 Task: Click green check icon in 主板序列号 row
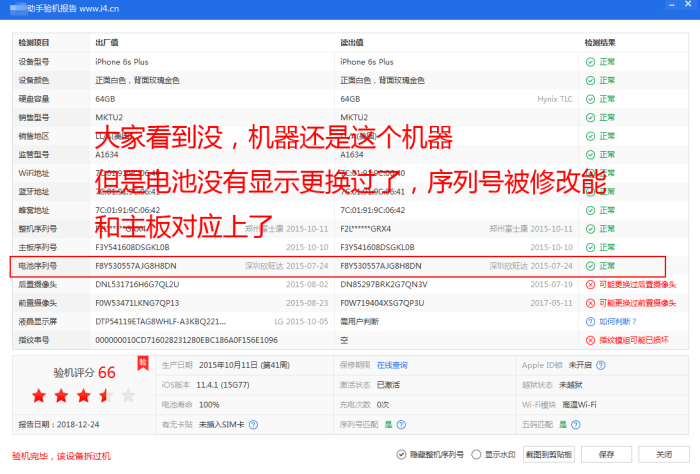590,247
